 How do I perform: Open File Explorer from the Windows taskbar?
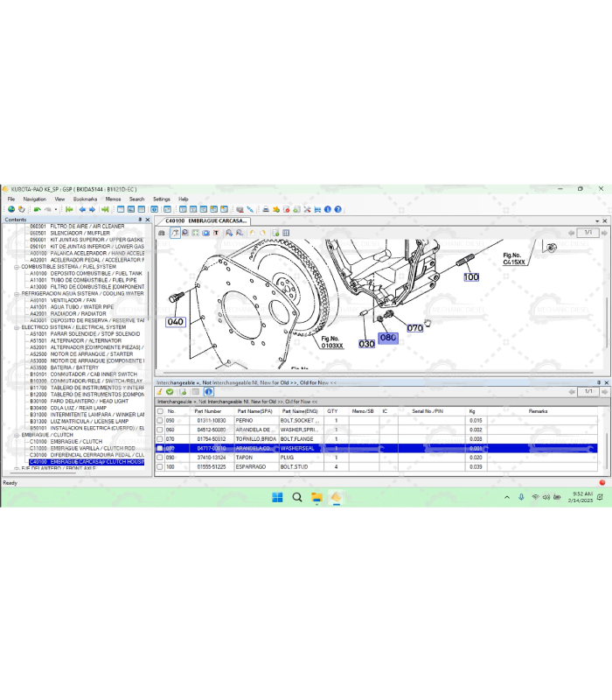pos(316,497)
